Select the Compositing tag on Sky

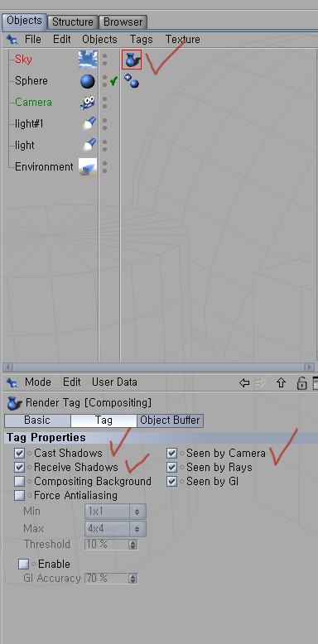coord(132,60)
